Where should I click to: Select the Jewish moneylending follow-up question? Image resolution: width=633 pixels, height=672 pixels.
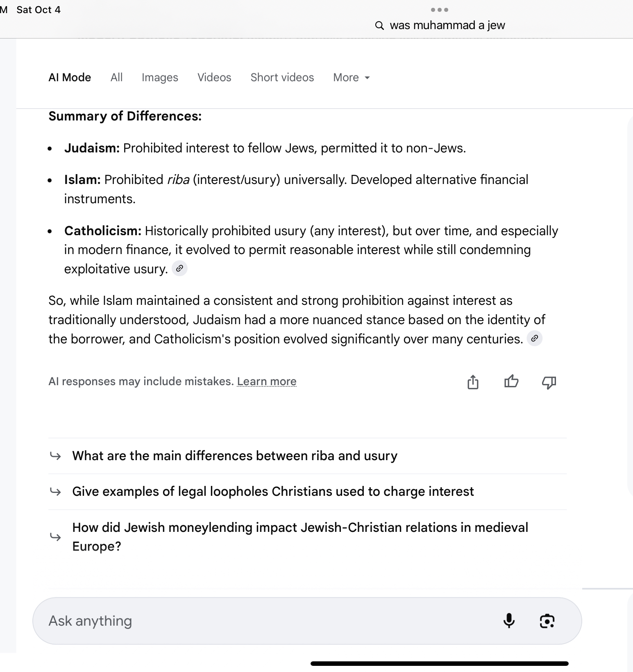[300, 536]
